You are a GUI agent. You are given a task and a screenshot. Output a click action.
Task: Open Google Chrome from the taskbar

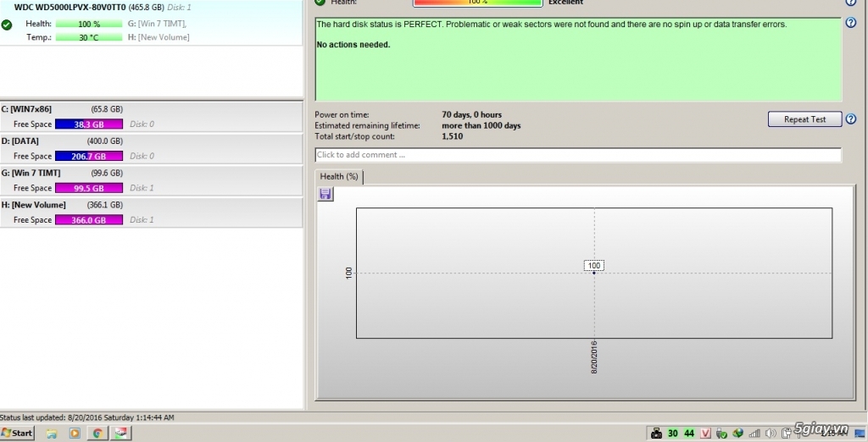97,433
